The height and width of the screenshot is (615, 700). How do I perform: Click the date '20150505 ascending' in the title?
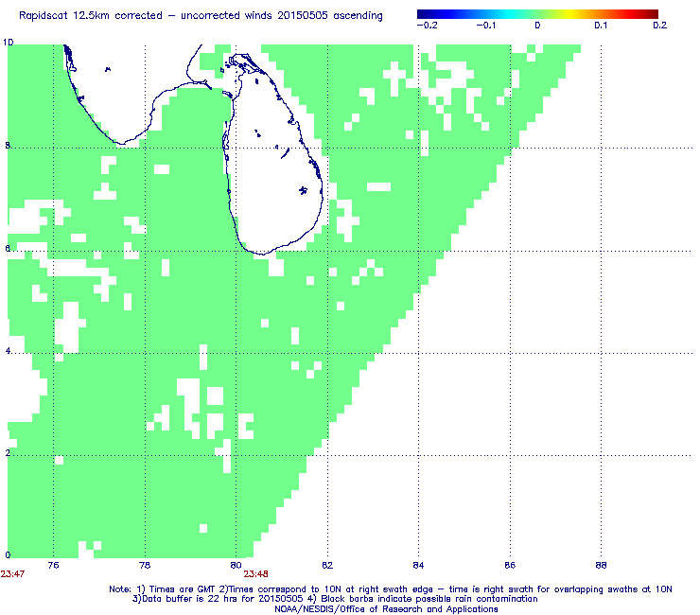point(330,16)
